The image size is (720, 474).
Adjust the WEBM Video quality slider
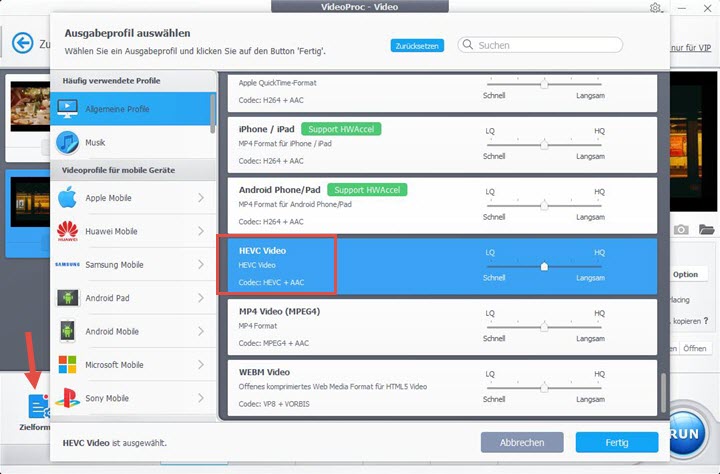pyautogui.click(x=544, y=388)
